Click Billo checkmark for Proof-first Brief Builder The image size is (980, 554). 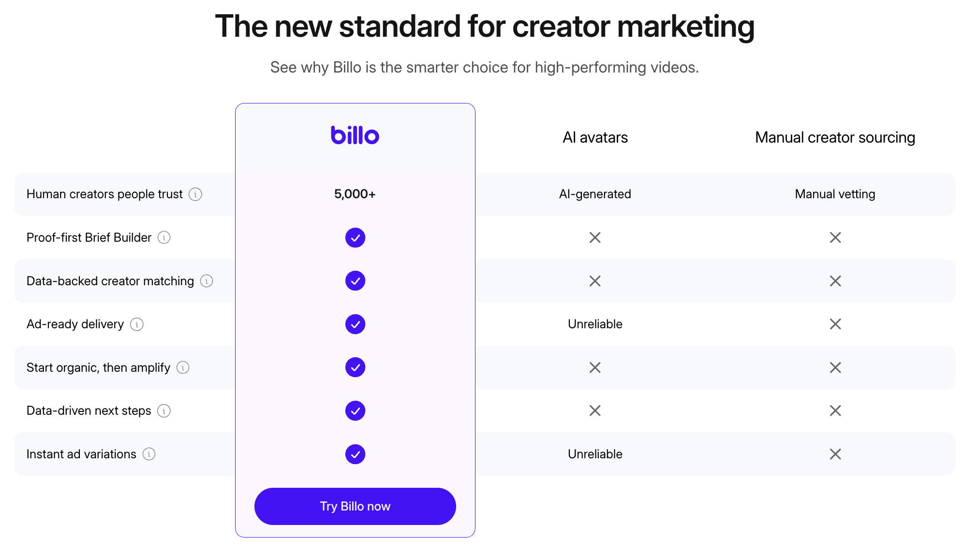point(355,238)
